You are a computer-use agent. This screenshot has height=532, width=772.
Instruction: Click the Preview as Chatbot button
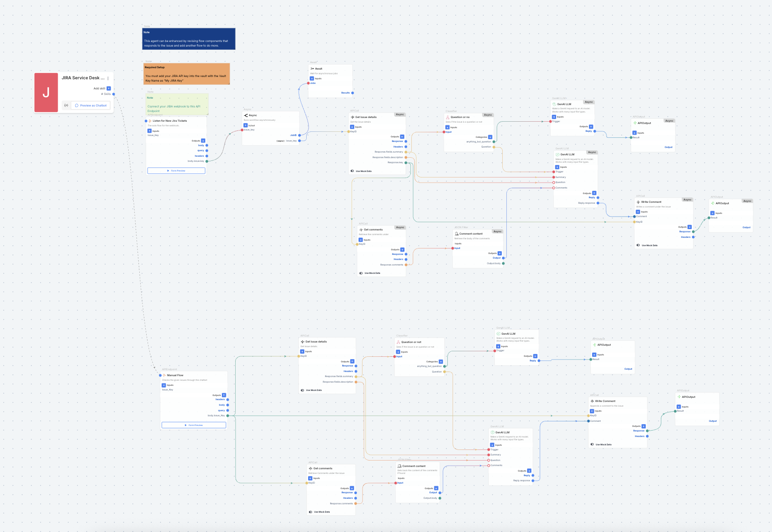(91, 106)
